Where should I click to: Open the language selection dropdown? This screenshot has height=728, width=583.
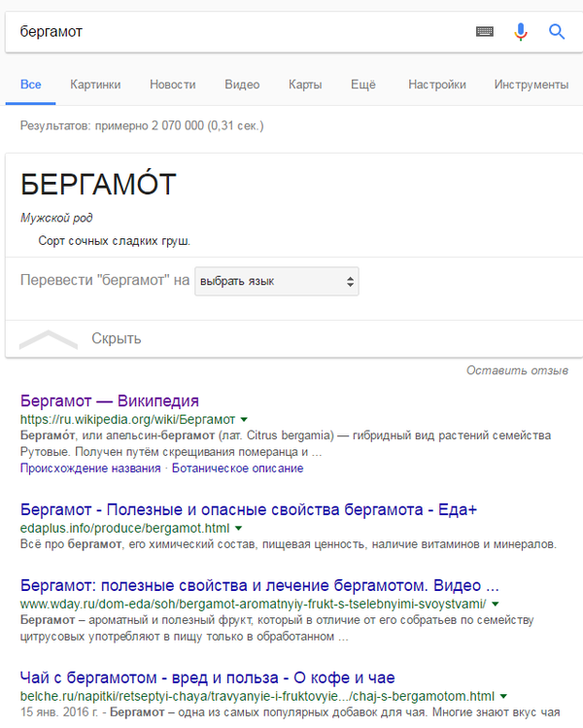click(277, 282)
